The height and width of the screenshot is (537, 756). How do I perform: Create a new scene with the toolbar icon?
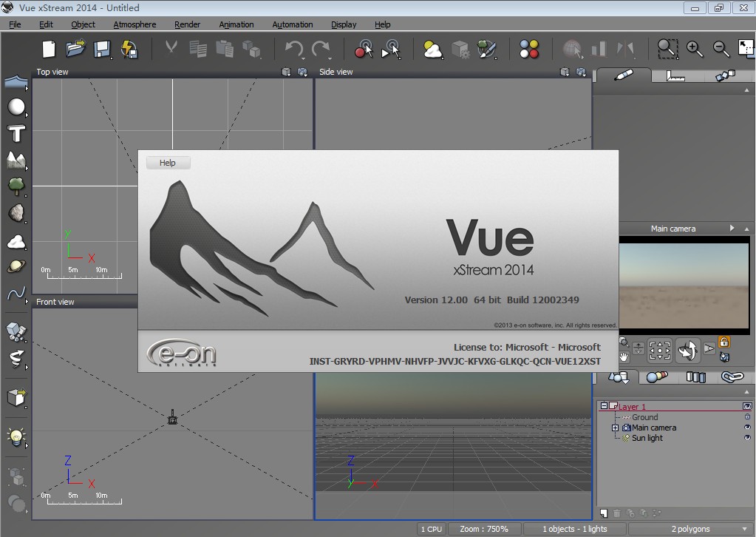click(x=47, y=49)
